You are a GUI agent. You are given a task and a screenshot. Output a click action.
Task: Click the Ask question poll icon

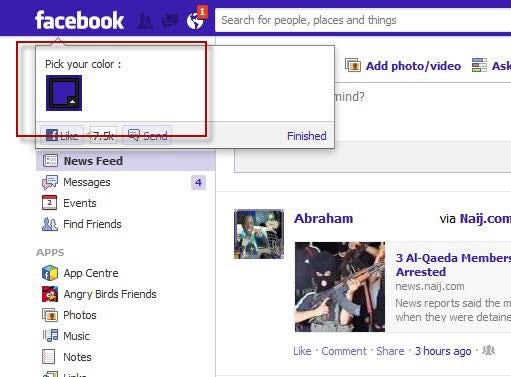tap(479, 65)
